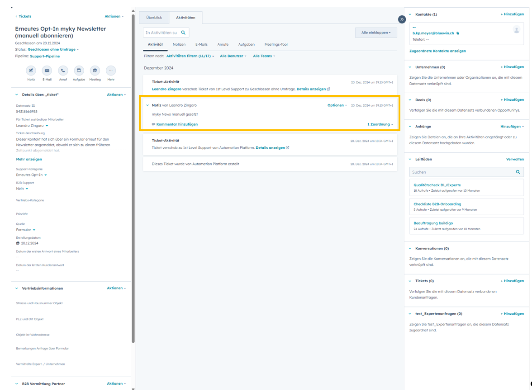Click the Notiz pencil icon
The width and height of the screenshot is (532, 392).
tap(31, 71)
